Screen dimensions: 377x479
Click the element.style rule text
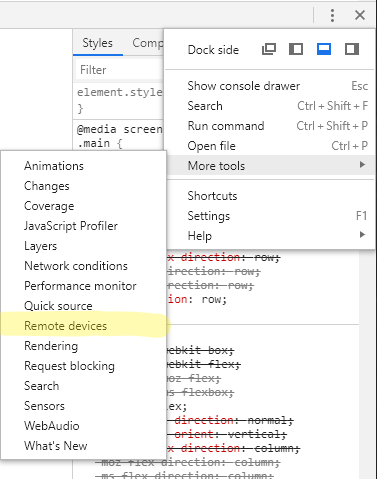pyautogui.click(x=120, y=92)
